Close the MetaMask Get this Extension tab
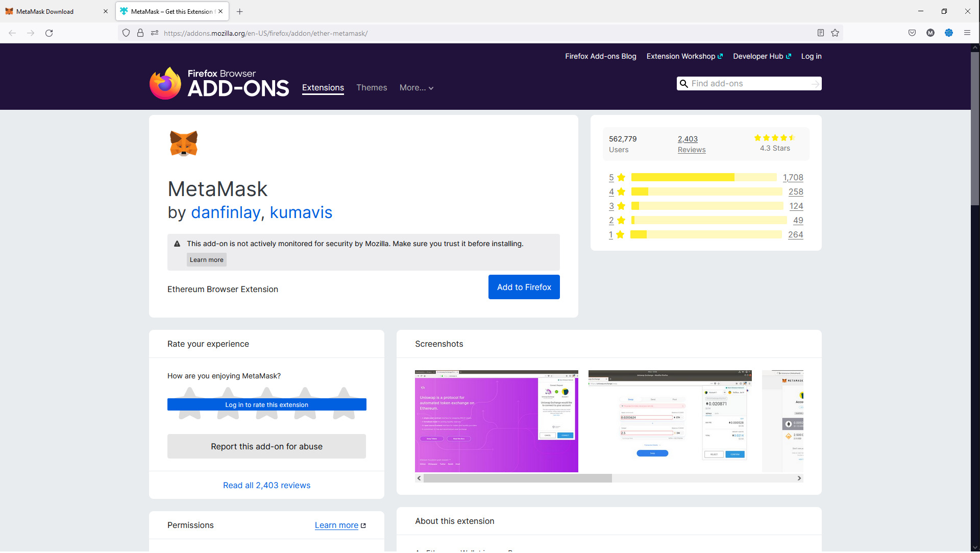980x553 pixels. (x=220, y=12)
